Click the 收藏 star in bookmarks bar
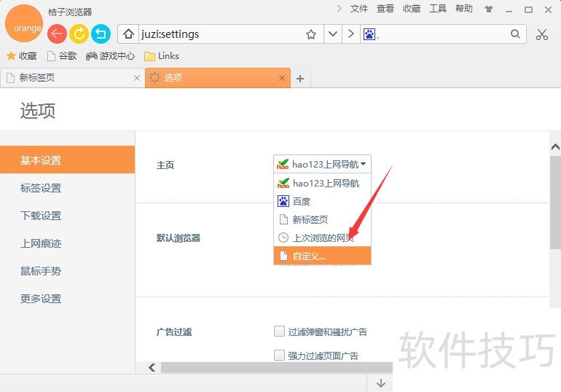 [21, 56]
